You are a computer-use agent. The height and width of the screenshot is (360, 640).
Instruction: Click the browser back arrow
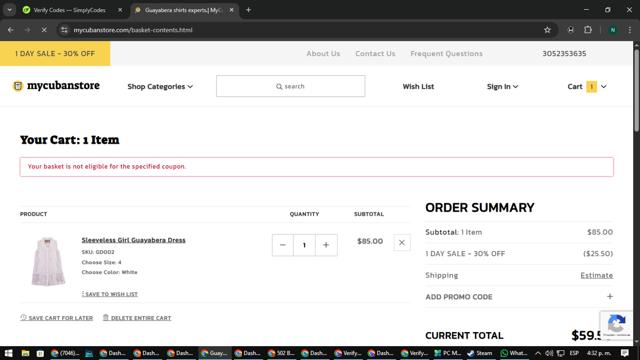click(x=11, y=30)
